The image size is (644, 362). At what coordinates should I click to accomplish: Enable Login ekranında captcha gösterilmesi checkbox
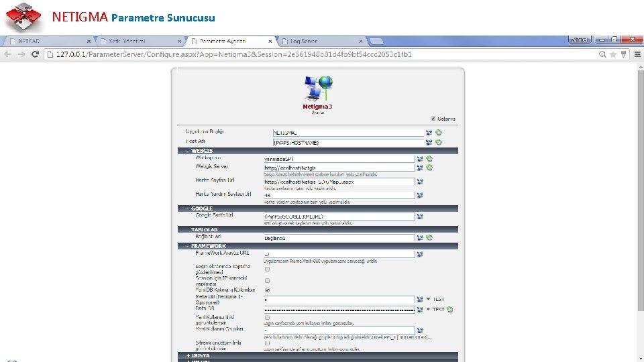click(x=268, y=269)
